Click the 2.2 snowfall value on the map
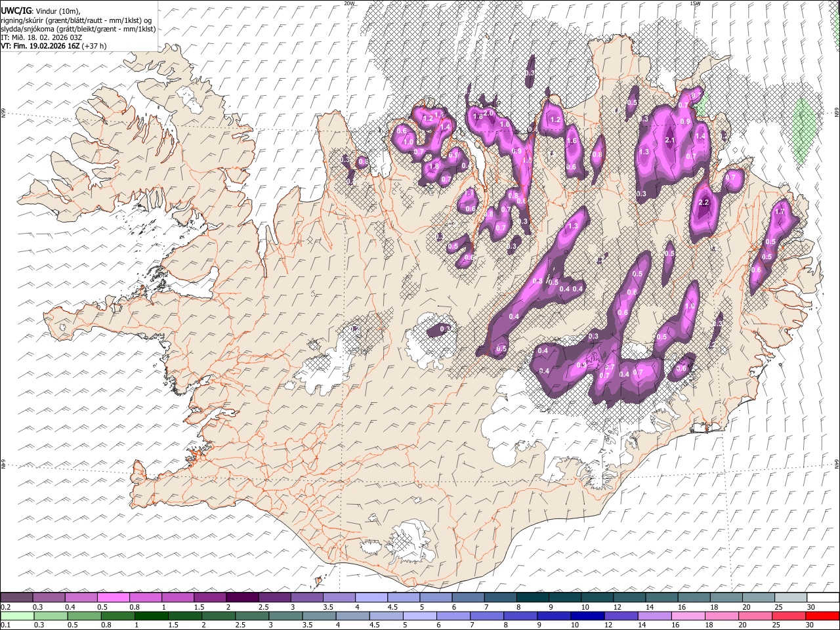The width and height of the screenshot is (840, 630). 703,202
